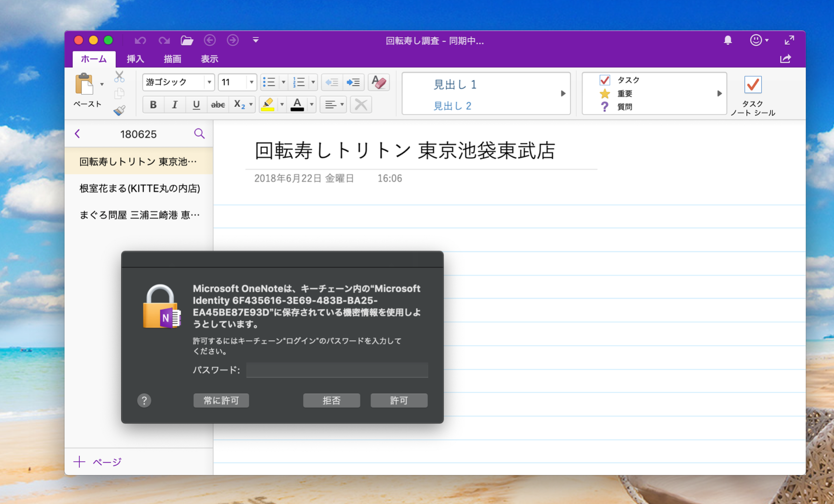The image size is (834, 504).
Task: Expand the heading styles gallery arrow
Action: 563,93
